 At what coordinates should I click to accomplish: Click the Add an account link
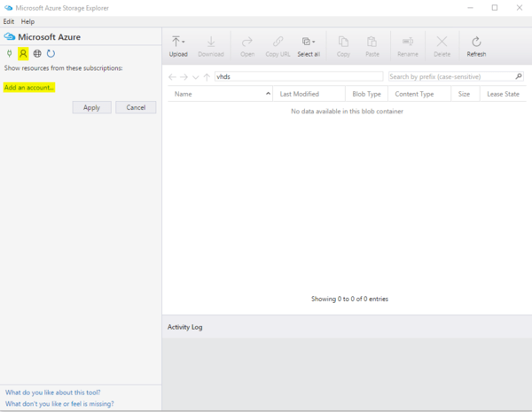[x=29, y=87]
